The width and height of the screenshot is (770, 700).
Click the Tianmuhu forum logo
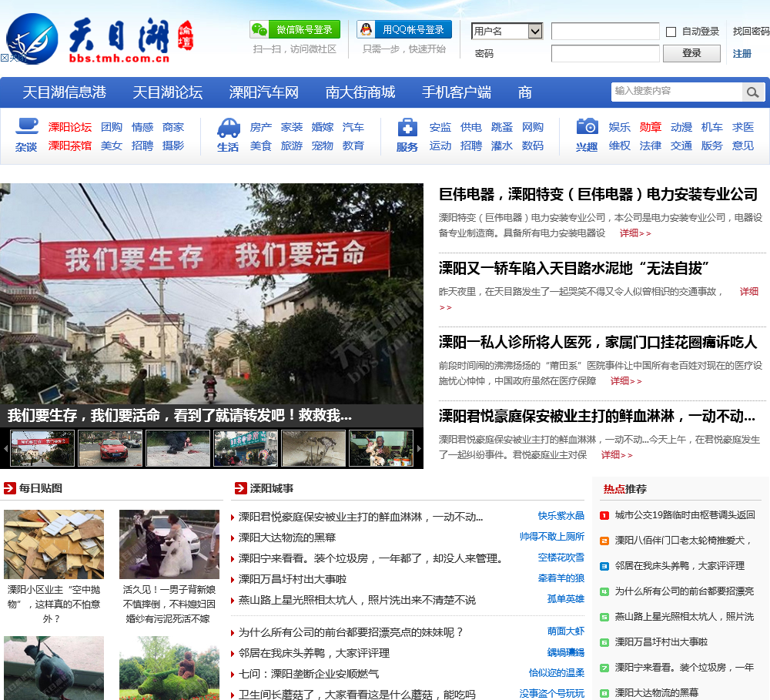(100, 39)
